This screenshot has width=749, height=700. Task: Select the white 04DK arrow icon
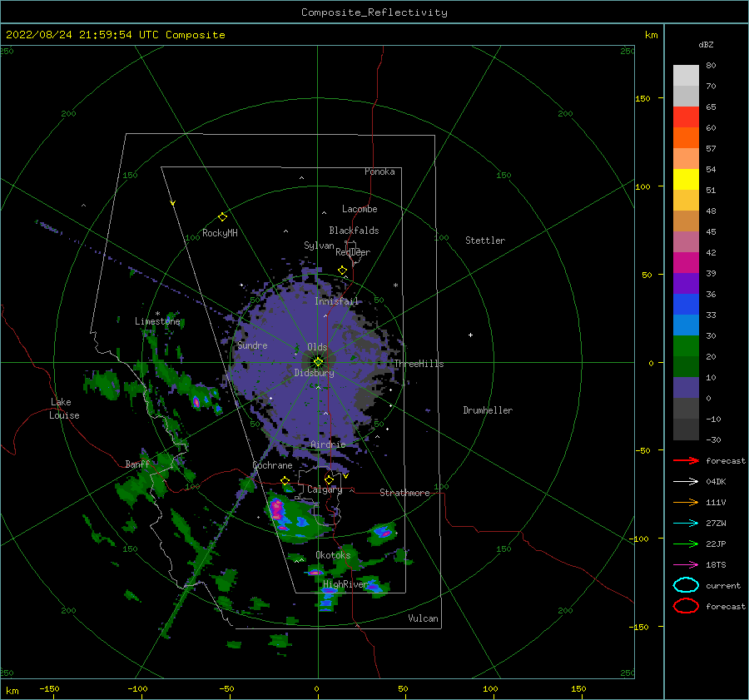point(686,481)
